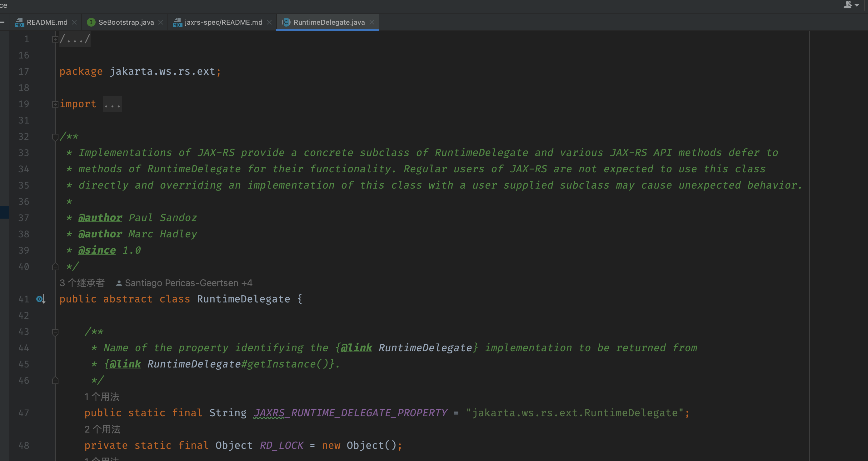The image size is (868, 461).
Task: Collapse the class Javadoc comment block
Action: pyautogui.click(x=55, y=137)
